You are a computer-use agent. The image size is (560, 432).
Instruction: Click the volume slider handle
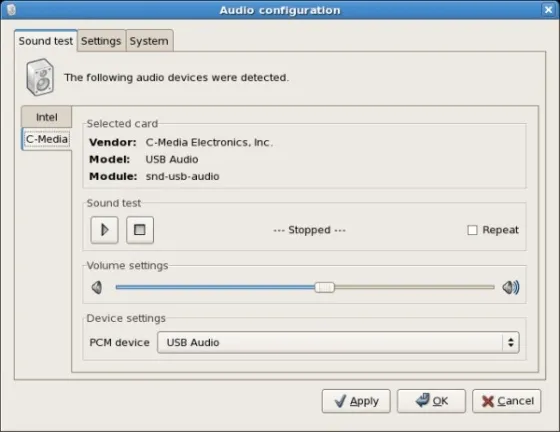325,287
